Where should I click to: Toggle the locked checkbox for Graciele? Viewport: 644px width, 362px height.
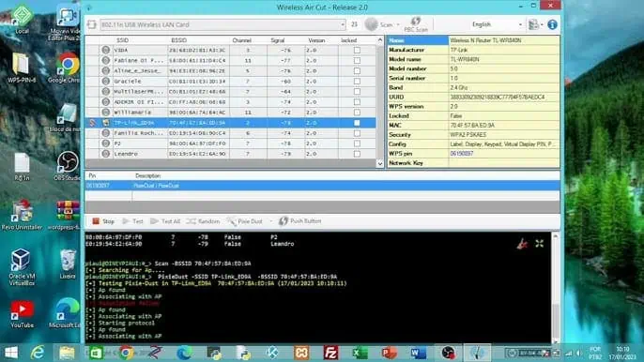357,82
